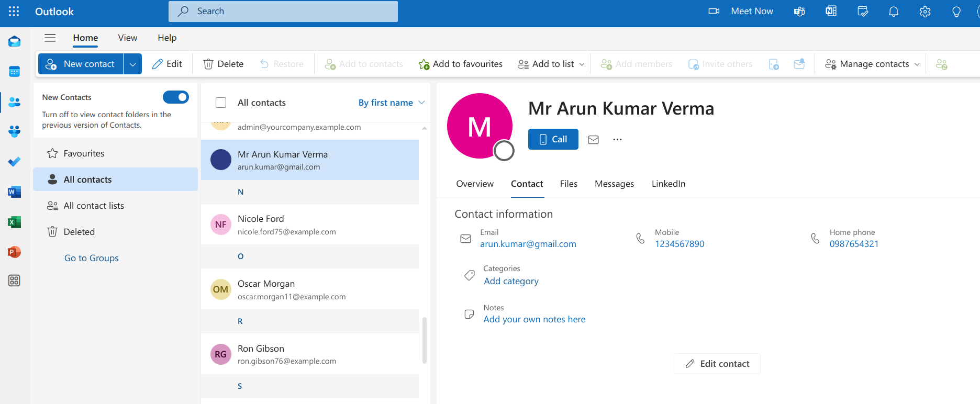Expand the New contact dropdown arrow

click(x=132, y=64)
